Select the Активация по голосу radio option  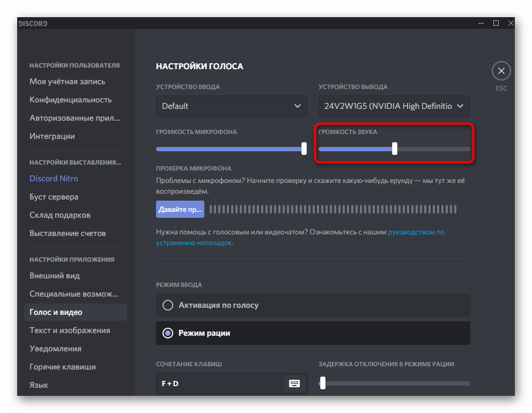coord(168,305)
